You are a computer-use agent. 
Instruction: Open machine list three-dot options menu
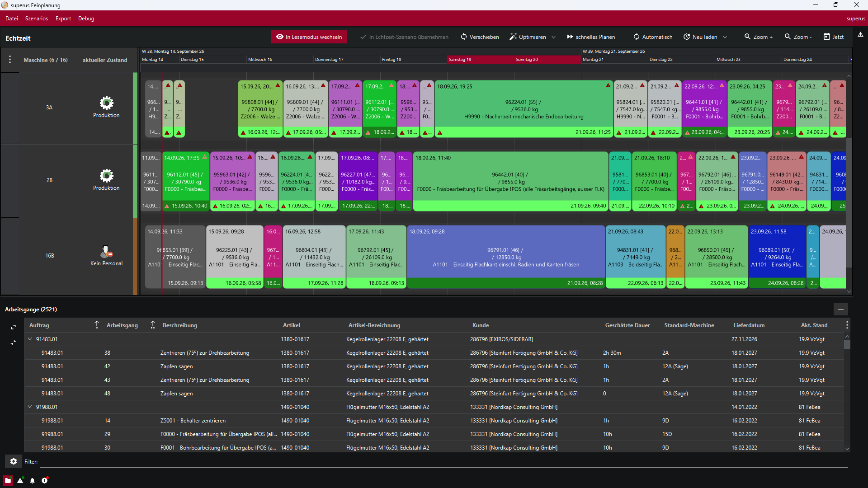coord(10,60)
